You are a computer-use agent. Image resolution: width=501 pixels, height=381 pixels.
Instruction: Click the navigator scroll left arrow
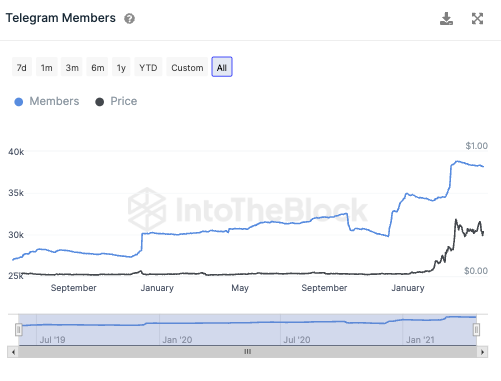[x=13, y=352]
